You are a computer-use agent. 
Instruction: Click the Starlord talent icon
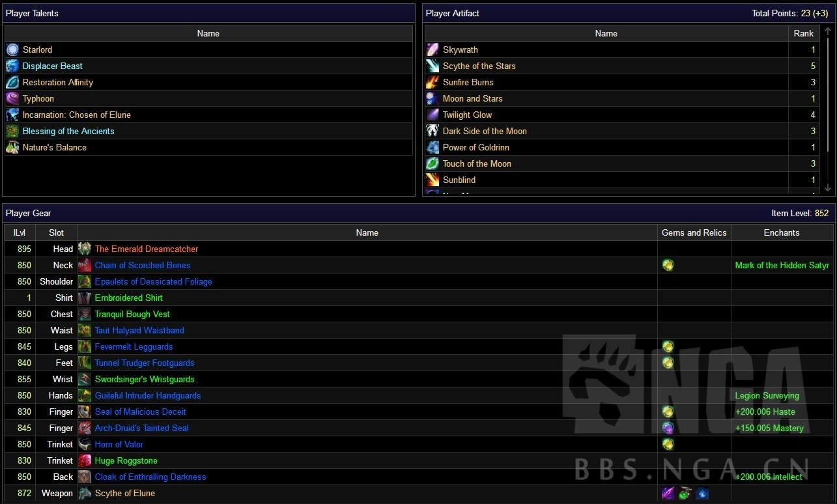[12, 49]
